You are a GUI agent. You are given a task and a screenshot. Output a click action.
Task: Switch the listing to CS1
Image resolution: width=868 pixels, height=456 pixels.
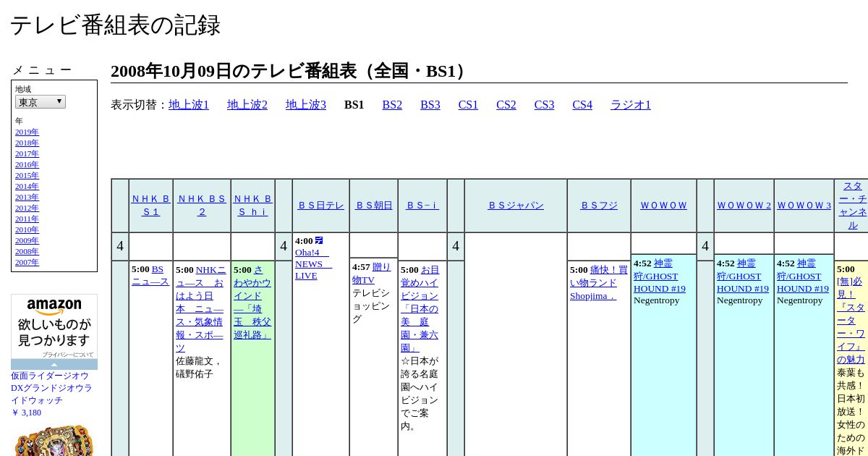[x=468, y=105]
